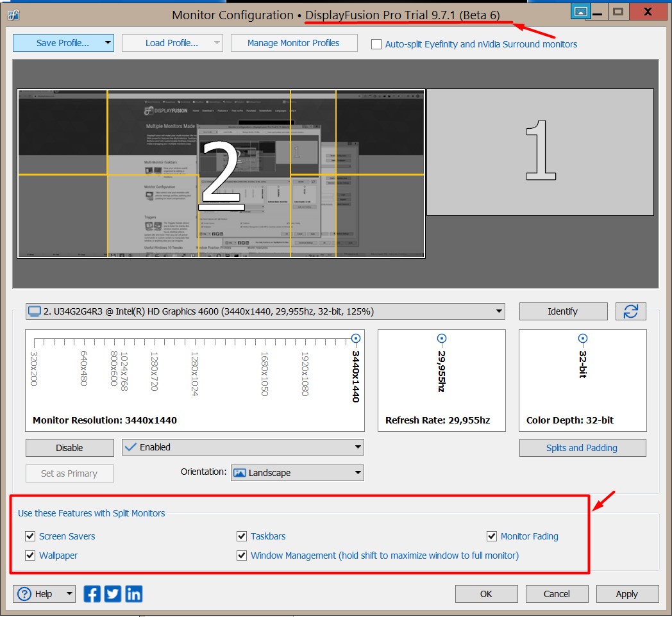Screen dimensions: 672x617
Task: Toggle the Wallpaper checkbox
Action: pos(30,555)
